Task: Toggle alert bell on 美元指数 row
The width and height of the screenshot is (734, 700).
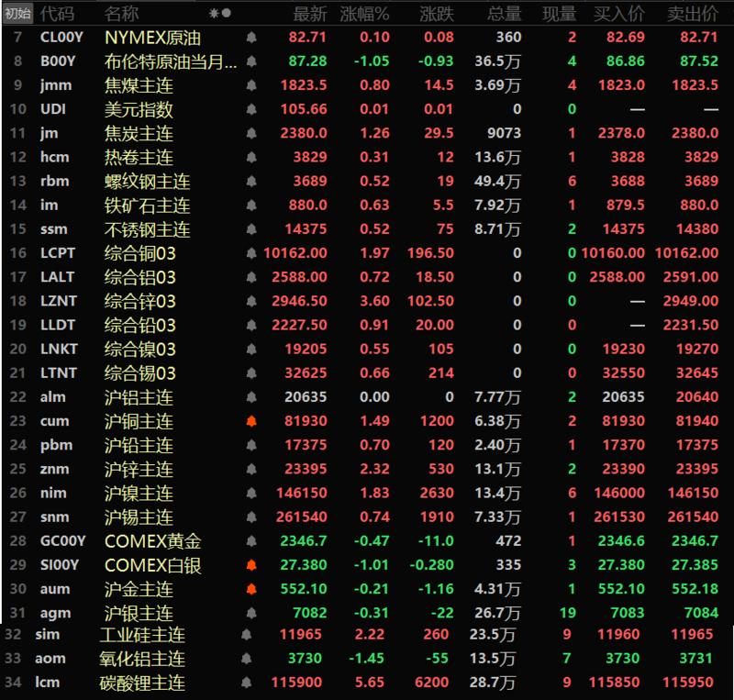Action: (x=251, y=109)
